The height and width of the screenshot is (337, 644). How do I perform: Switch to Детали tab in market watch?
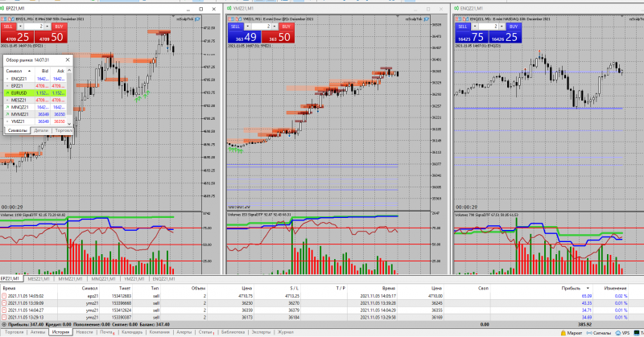(41, 130)
